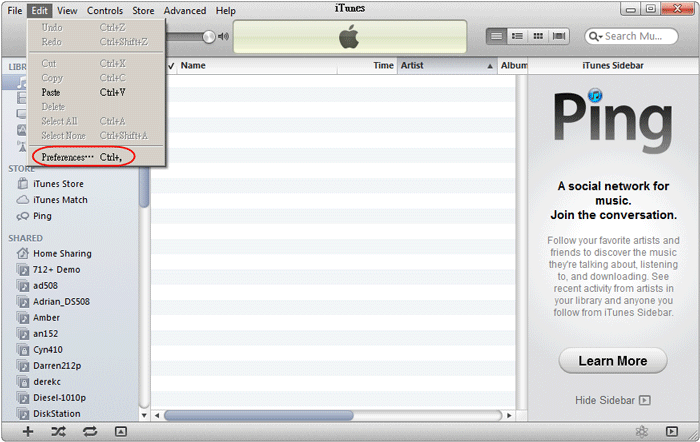This screenshot has height=442, width=700.
Task: Open Home Sharing
Action: point(62,254)
